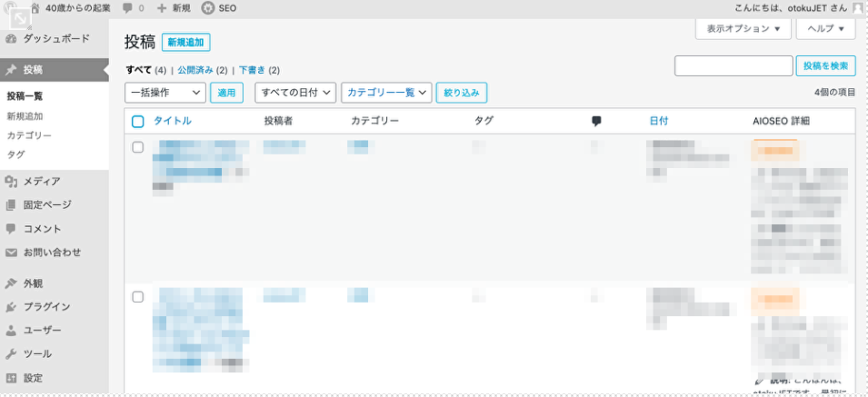
Task: Open the all dates (すべての日付) dropdown
Action: pos(296,92)
